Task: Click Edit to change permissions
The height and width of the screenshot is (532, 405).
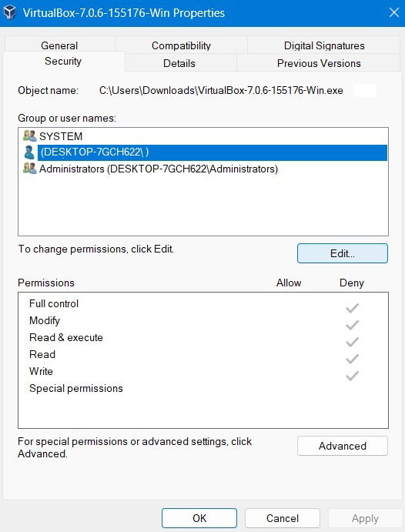Action: [343, 253]
